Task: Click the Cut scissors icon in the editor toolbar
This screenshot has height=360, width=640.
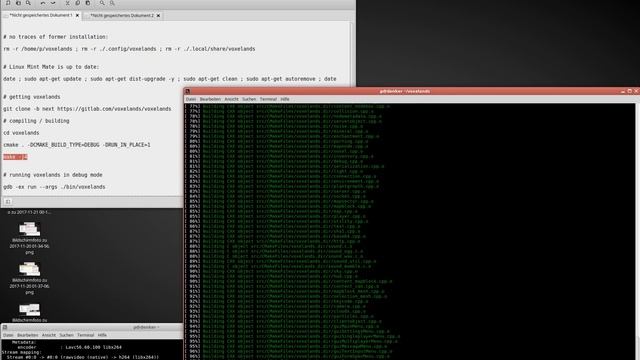Action: click(67, 3)
